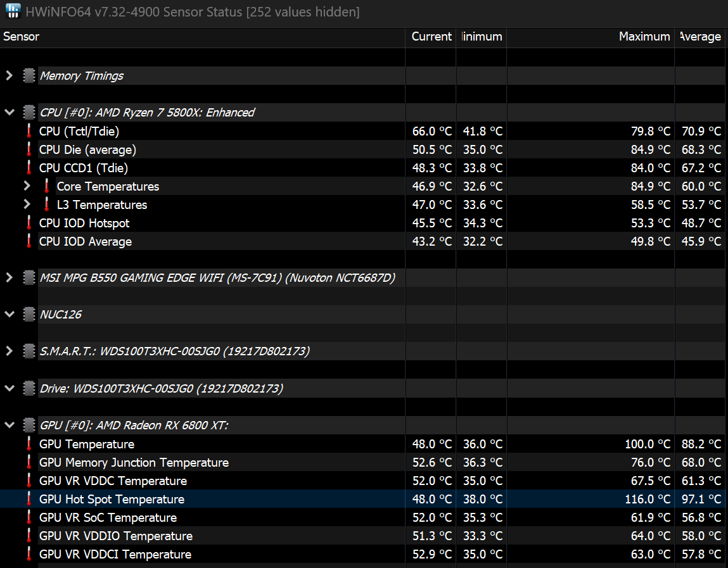The width and height of the screenshot is (728, 568).
Task: Select the CPU IOD Average sensor row
Action: pyautogui.click(x=364, y=241)
